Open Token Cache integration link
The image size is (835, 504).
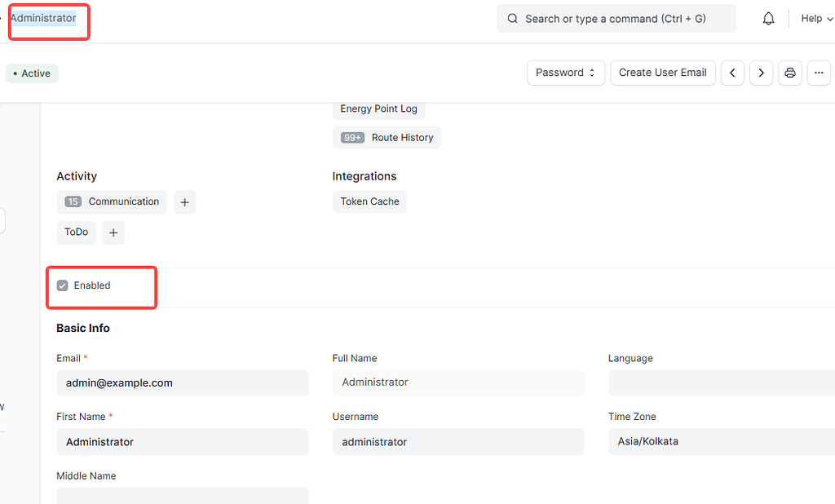(369, 201)
